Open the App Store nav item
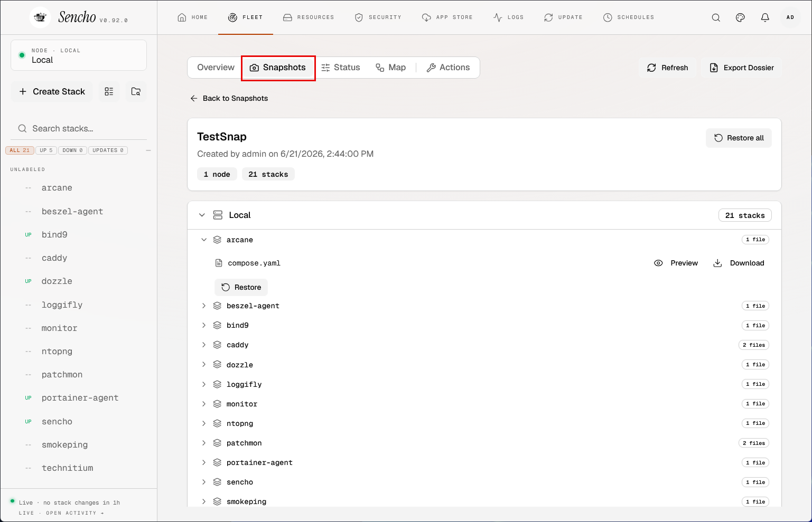Viewport: 812px width, 522px height. click(447, 17)
